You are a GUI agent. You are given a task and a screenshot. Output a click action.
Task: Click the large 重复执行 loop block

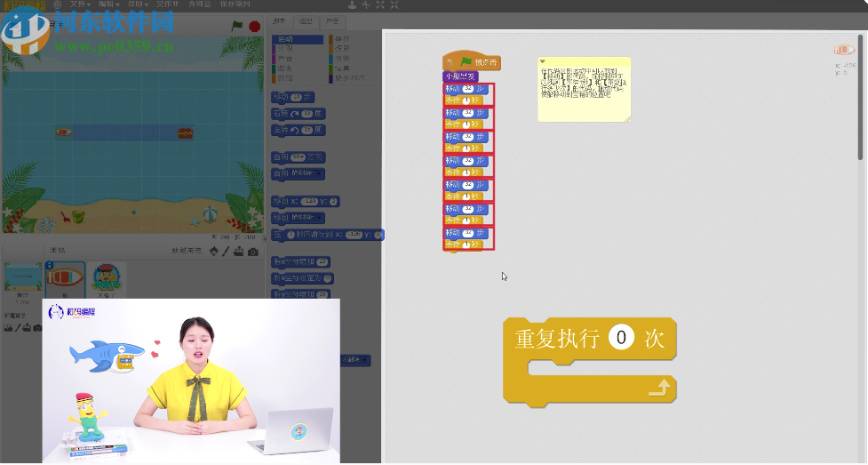point(590,362)
